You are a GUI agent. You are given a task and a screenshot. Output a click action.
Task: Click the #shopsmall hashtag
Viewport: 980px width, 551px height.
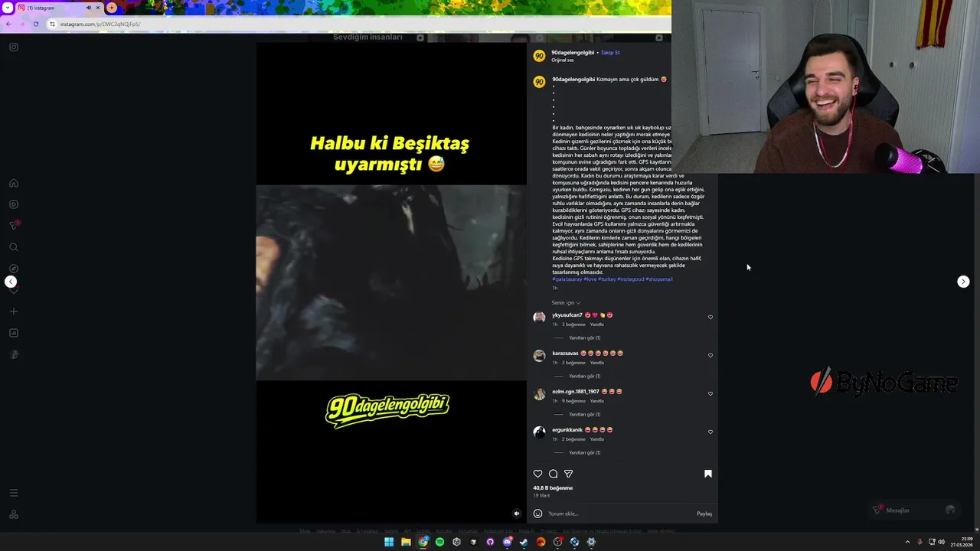(x=659, y=279)
